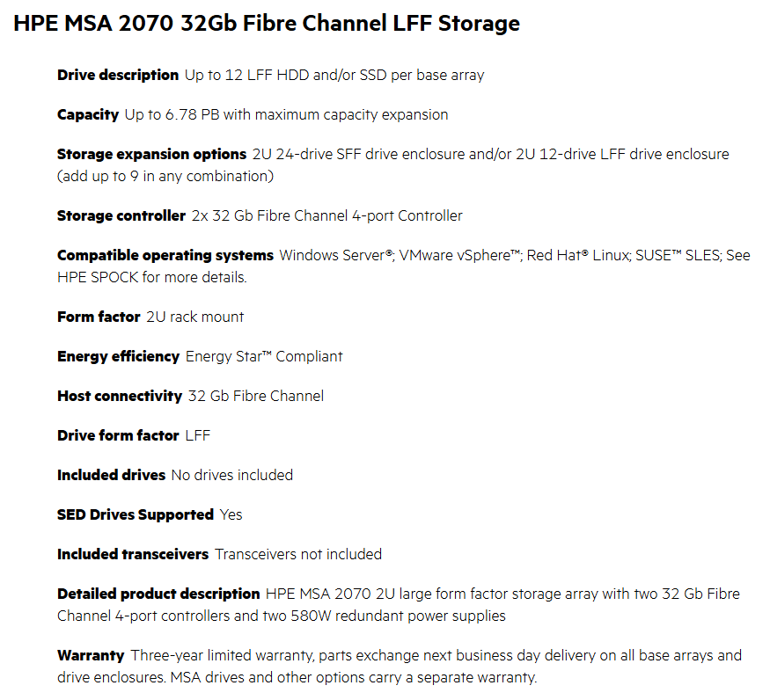Click the 'Transceivers not included' value
770x700 pixels.
pos(298,554)
